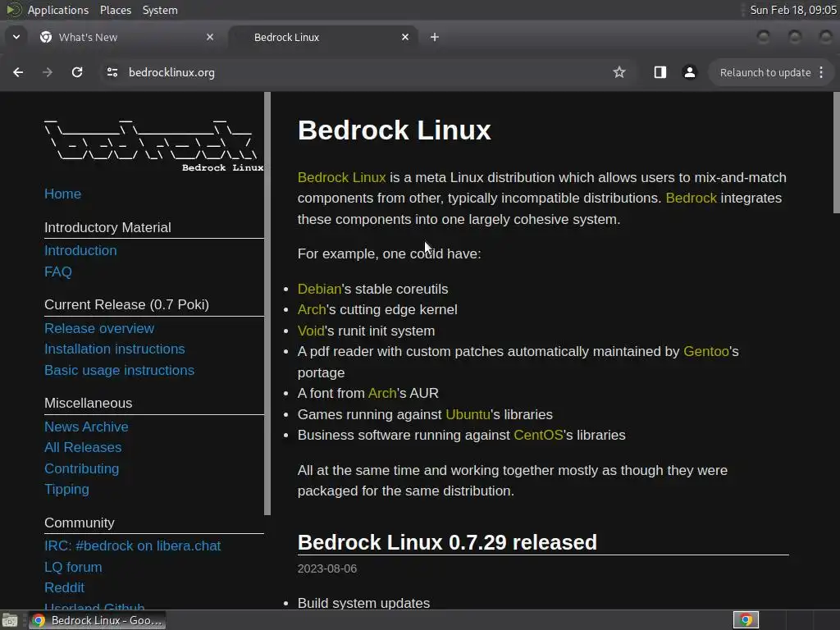
Task: Click the Build system updates list item
Action: [363, 603]
